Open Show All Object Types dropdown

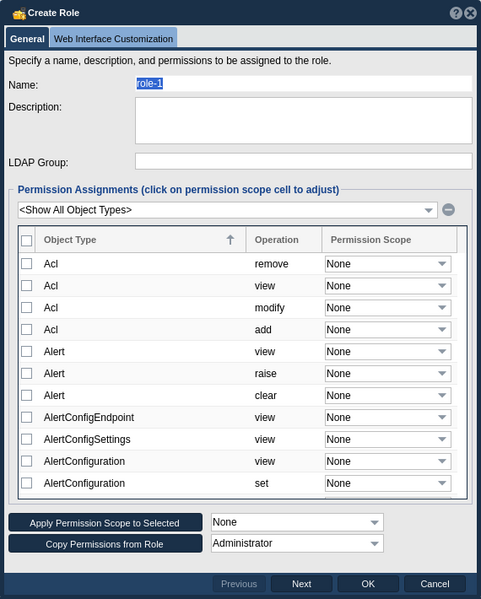227,210
